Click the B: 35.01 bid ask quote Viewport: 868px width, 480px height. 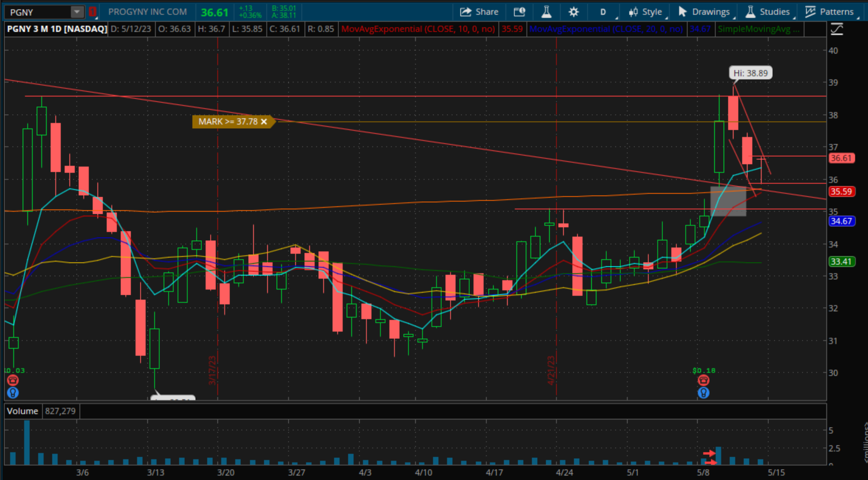283,8
